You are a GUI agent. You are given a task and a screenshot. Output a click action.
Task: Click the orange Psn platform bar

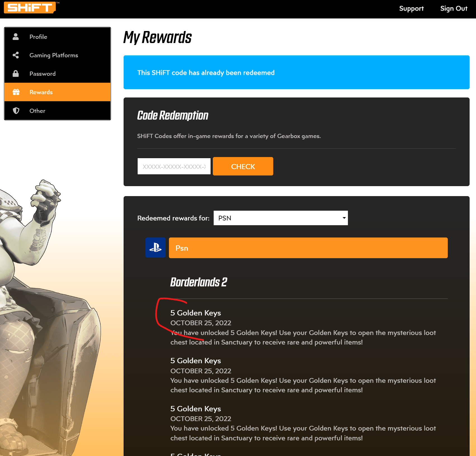pos(308,248)
